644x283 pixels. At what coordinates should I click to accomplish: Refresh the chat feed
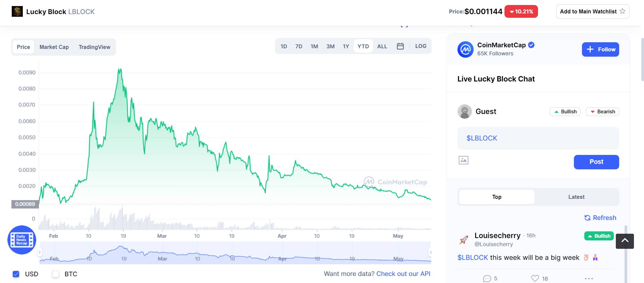coord(600,218)
